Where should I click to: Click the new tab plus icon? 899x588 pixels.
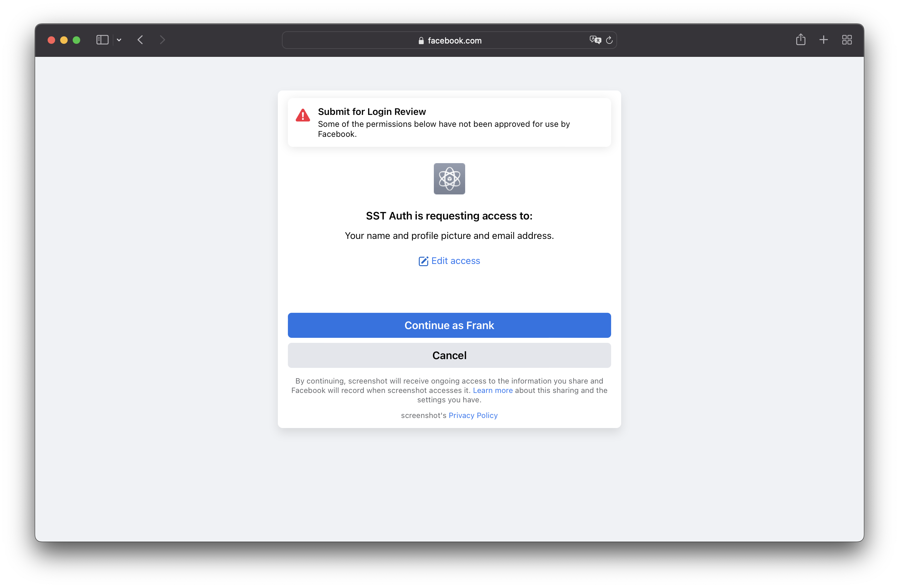(x=823, y=41)
